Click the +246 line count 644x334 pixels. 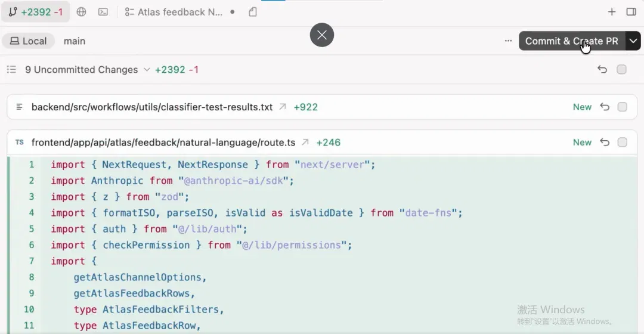point(328,143)
